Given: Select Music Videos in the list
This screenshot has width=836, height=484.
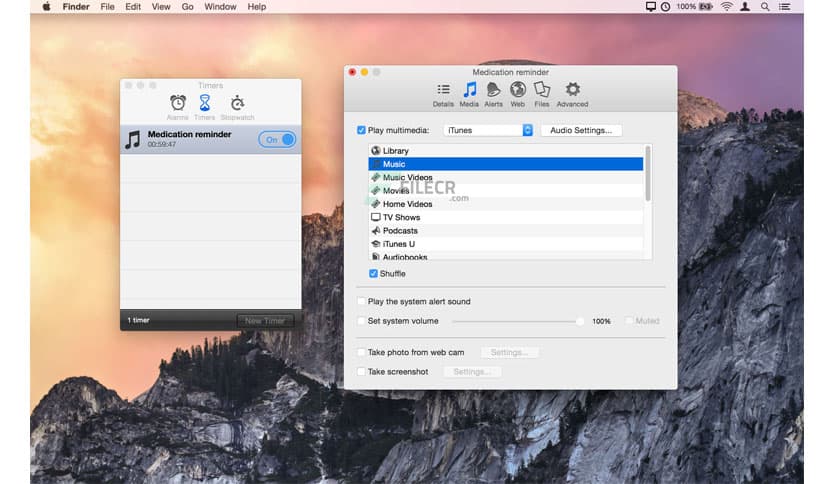Looking at the screenshot, I should (506, 178).
